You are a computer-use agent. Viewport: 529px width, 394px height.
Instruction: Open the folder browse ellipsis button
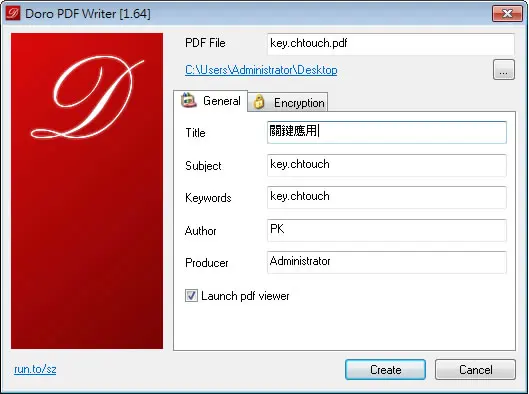coord(504,70)
